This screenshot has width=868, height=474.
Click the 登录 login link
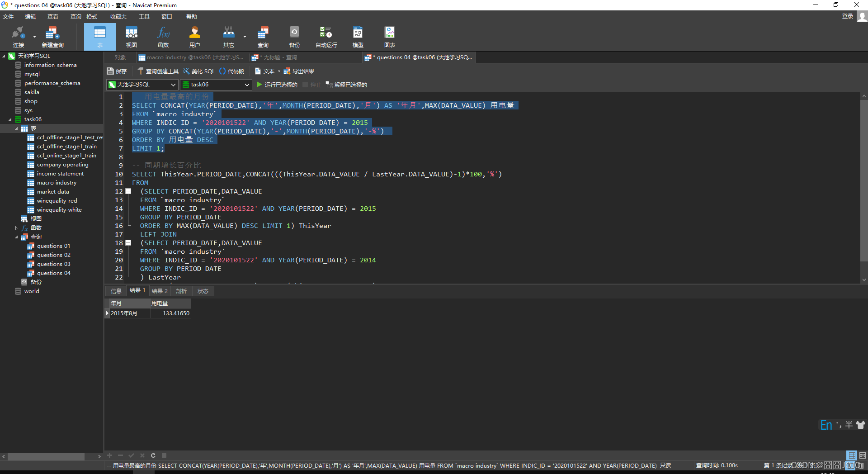(848, 16)
